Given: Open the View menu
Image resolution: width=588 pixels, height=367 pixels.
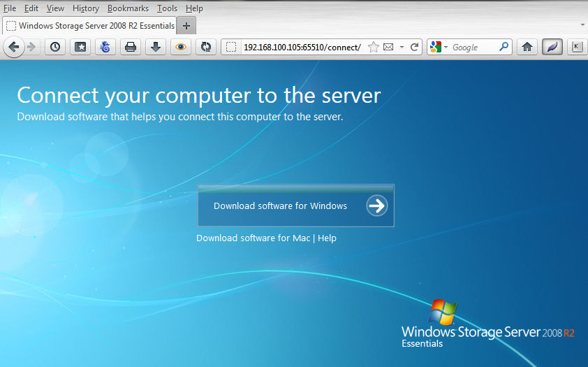Looking at the screenshot, I should (x=55, y=8).
